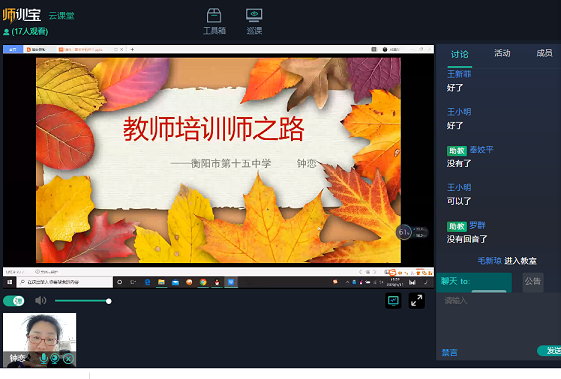Viewport: 561px width, 379px height.
Task: Select the 公告 announcement tab
Action: [x=533, y=281]
